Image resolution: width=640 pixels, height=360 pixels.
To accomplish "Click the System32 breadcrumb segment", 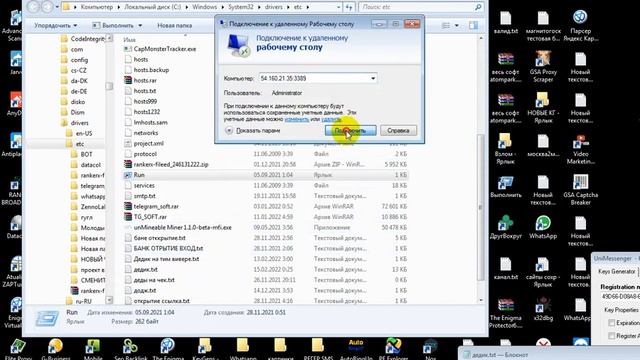I will tap(240, 7).
